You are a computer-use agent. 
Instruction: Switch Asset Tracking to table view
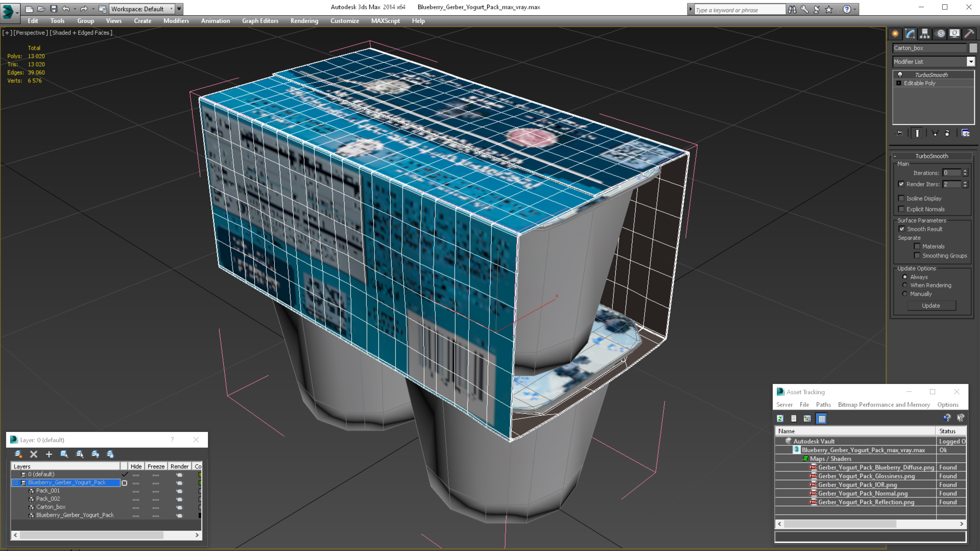(822, 419)
